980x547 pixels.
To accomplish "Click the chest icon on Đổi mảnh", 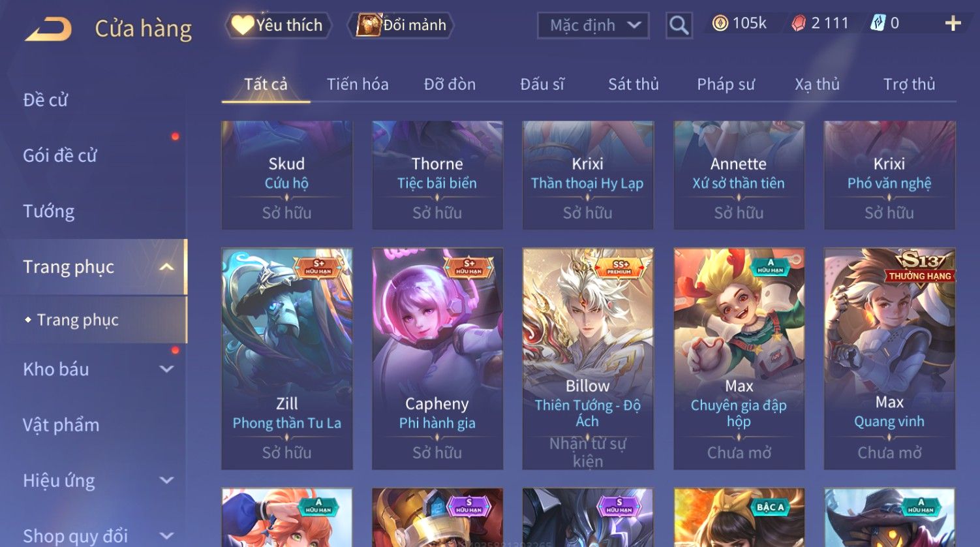I will [369, 25].
